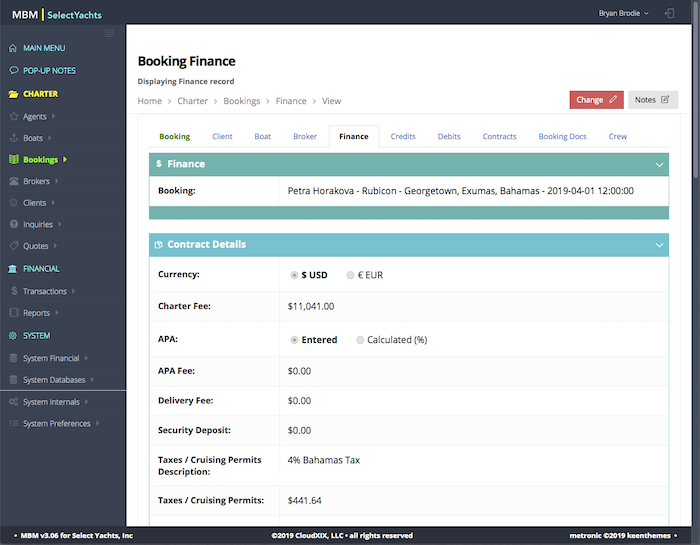Click the Petra Horakova booking description text
700x545 pixels.
[460, 191]
